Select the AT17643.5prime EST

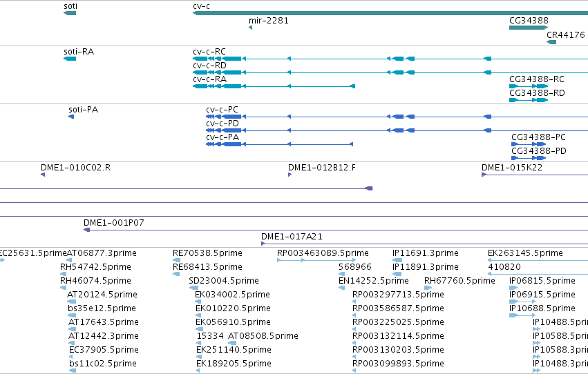coord(72,329)
